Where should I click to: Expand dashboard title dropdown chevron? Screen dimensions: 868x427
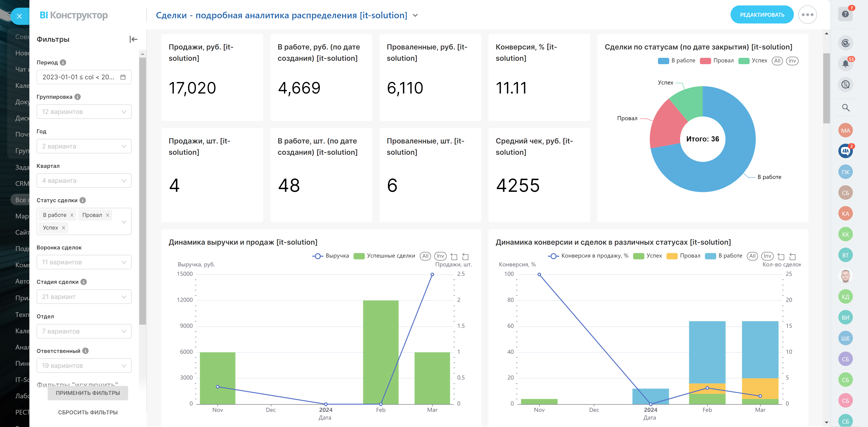[415, 16]
